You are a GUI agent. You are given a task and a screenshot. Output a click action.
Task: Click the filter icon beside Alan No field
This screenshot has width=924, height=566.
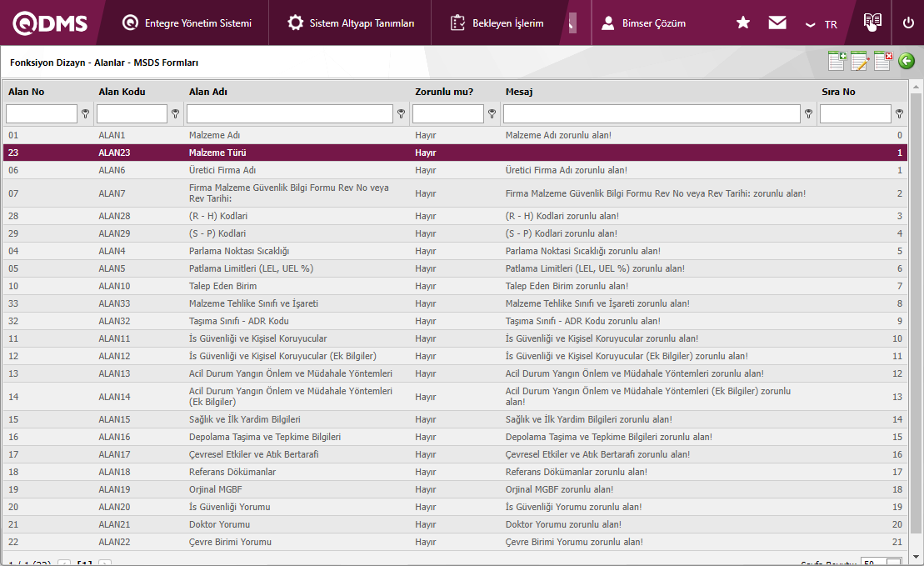point(85,114)
